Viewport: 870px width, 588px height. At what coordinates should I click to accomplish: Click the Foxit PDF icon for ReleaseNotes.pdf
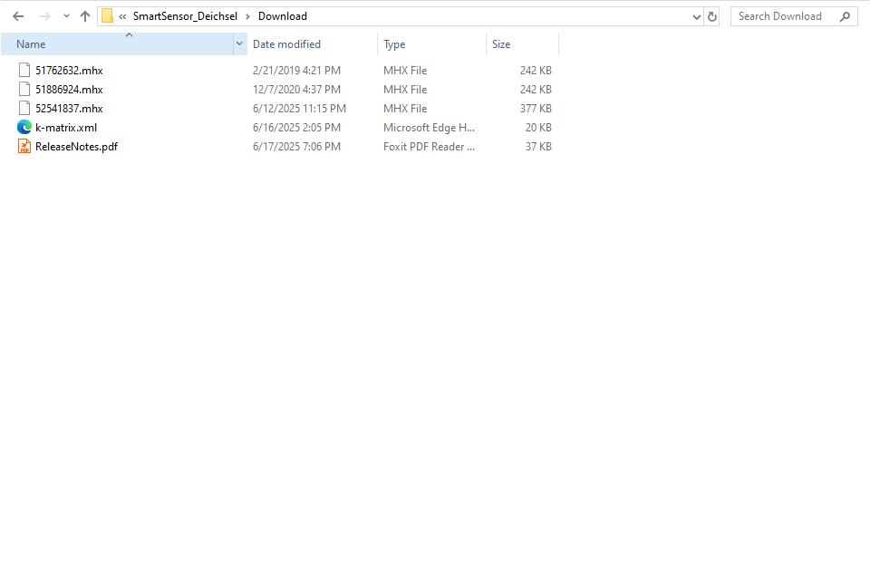pos(24,146)
